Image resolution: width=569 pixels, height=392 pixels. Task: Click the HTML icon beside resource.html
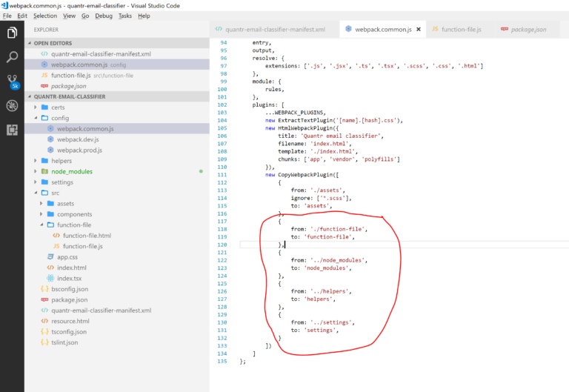click(x=44, y=321)
